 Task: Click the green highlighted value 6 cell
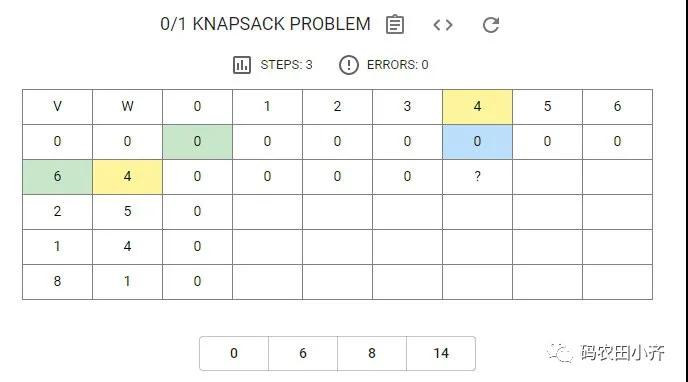tap(57, 177)
